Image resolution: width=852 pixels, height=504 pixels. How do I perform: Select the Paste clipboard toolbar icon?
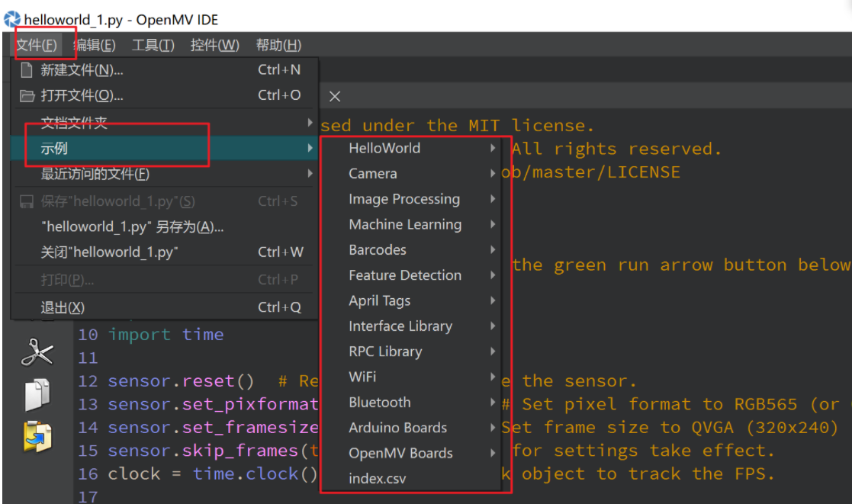(x=37, y=437)
